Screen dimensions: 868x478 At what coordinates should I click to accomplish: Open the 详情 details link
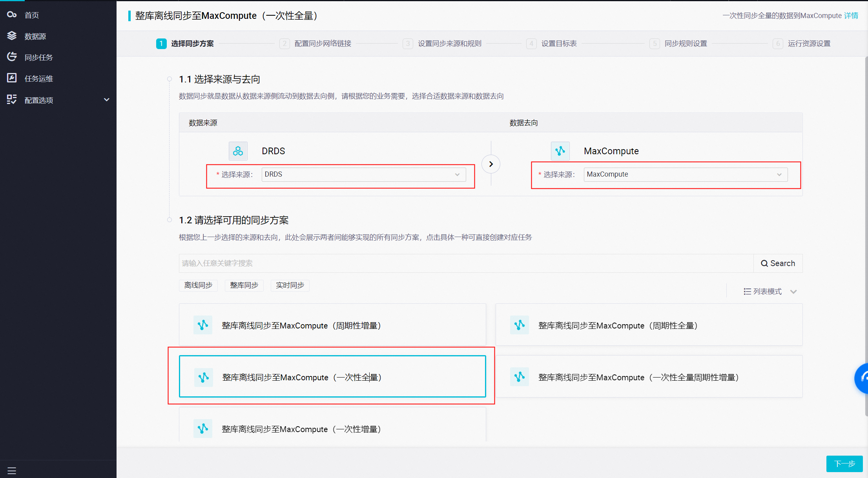coord(851,16)
